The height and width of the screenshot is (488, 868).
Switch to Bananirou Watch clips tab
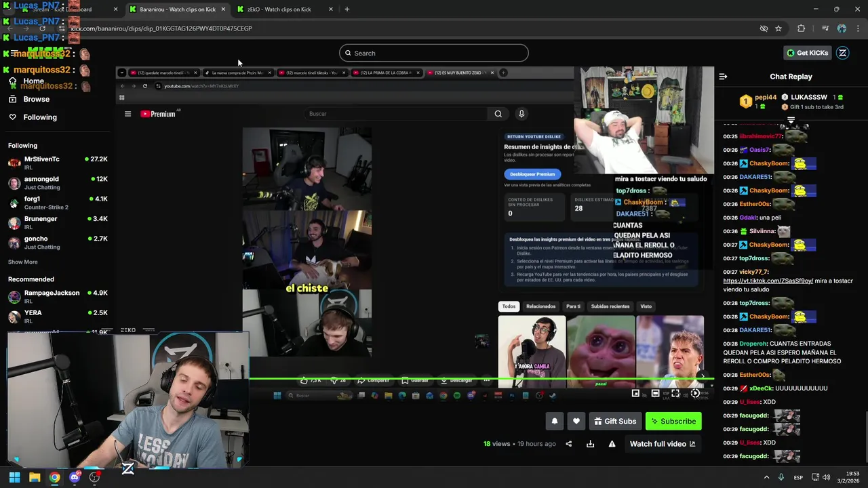tap(178, 9)
